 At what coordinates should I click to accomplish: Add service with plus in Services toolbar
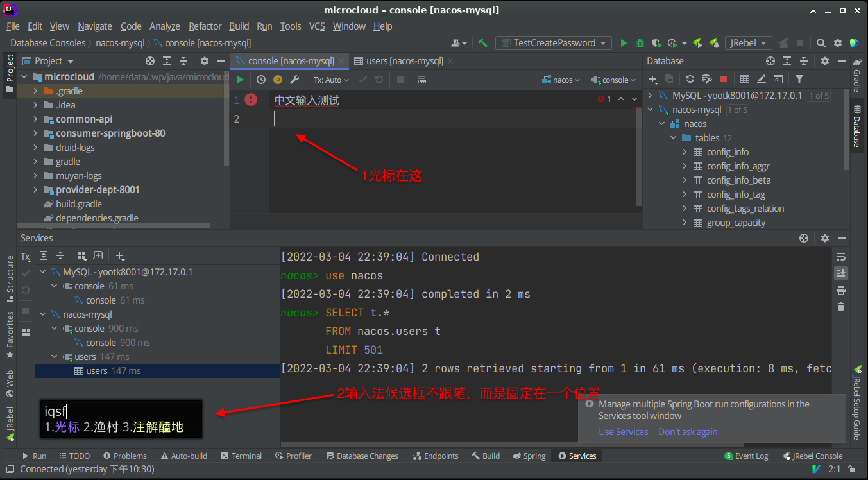[x=120, y=256]
